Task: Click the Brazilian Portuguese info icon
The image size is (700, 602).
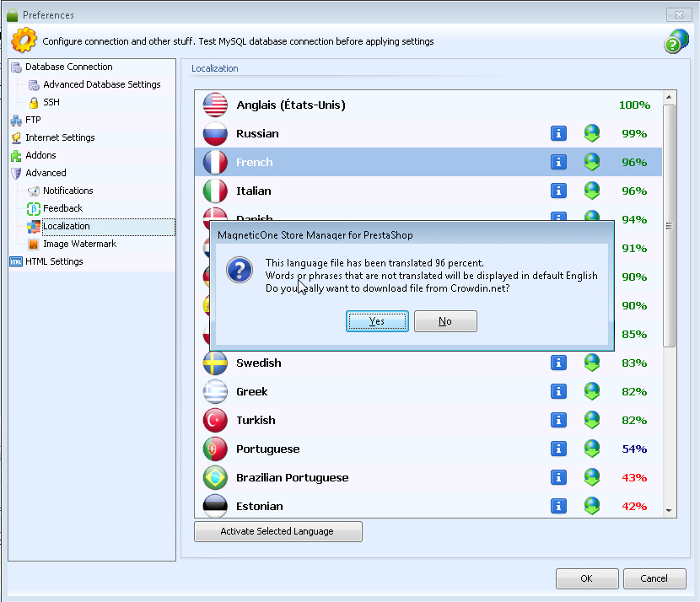Action: point(558,477)
